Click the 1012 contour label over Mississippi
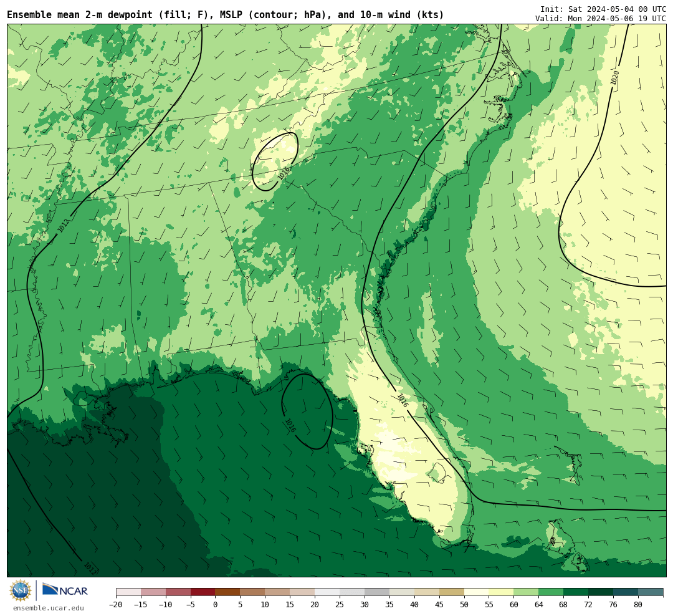 click(63, 226)
